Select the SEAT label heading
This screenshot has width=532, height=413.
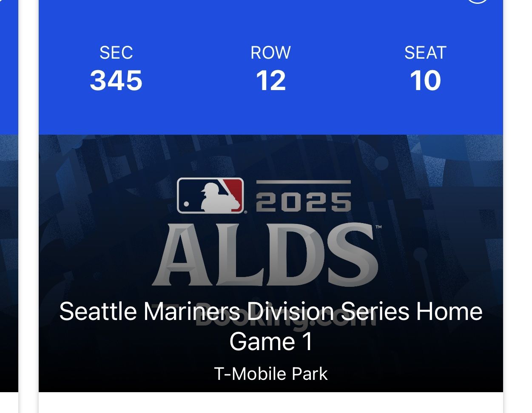point(425,53)
